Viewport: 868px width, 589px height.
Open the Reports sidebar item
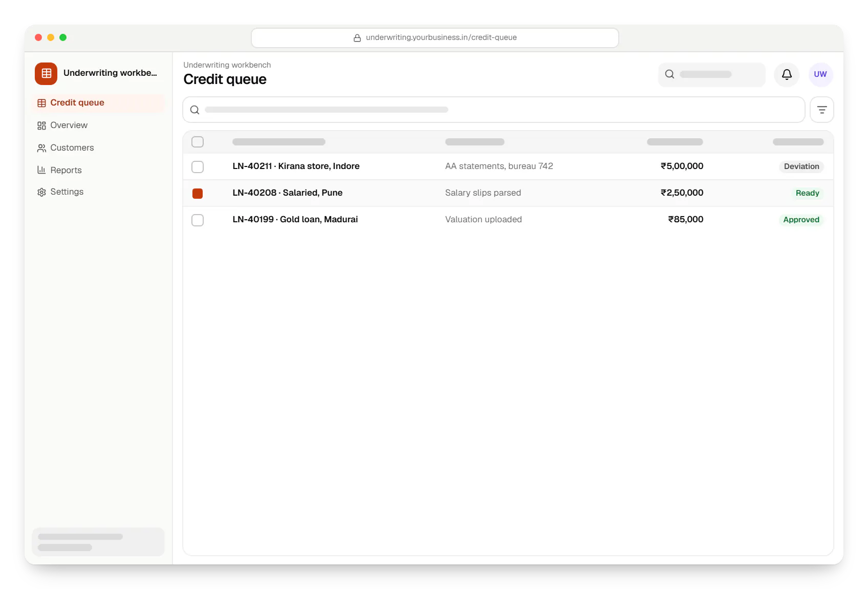click(98, 170)
